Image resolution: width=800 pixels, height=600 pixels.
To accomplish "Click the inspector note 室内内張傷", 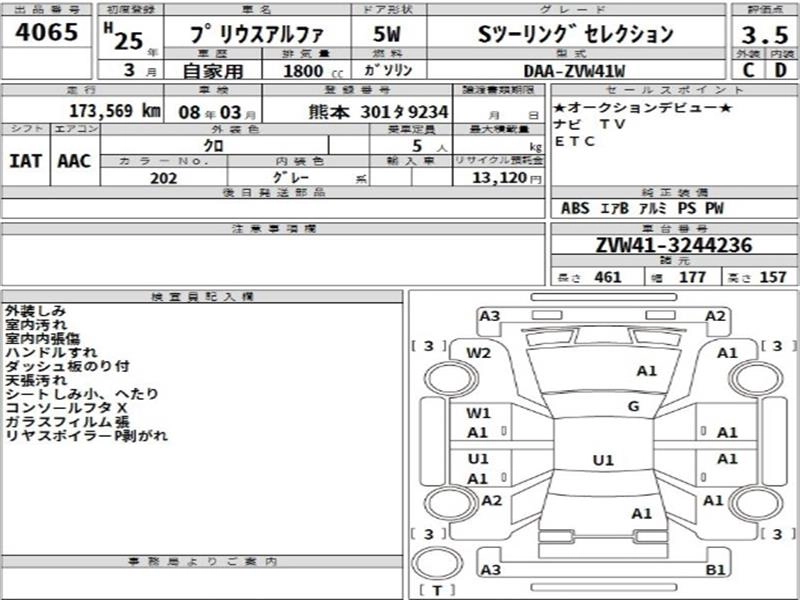I will [42, 338].
